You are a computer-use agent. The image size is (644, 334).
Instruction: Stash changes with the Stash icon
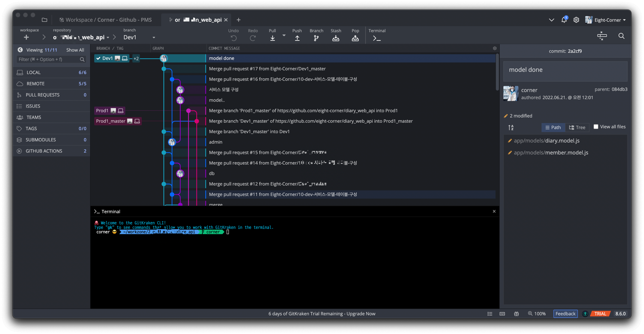[336, 38]
